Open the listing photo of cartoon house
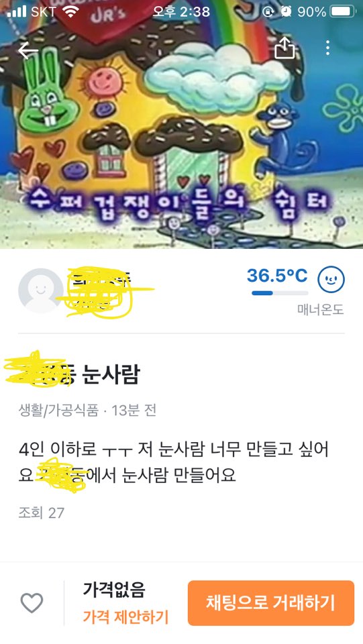This screenshot has width=363, height=644. point(181,124)
